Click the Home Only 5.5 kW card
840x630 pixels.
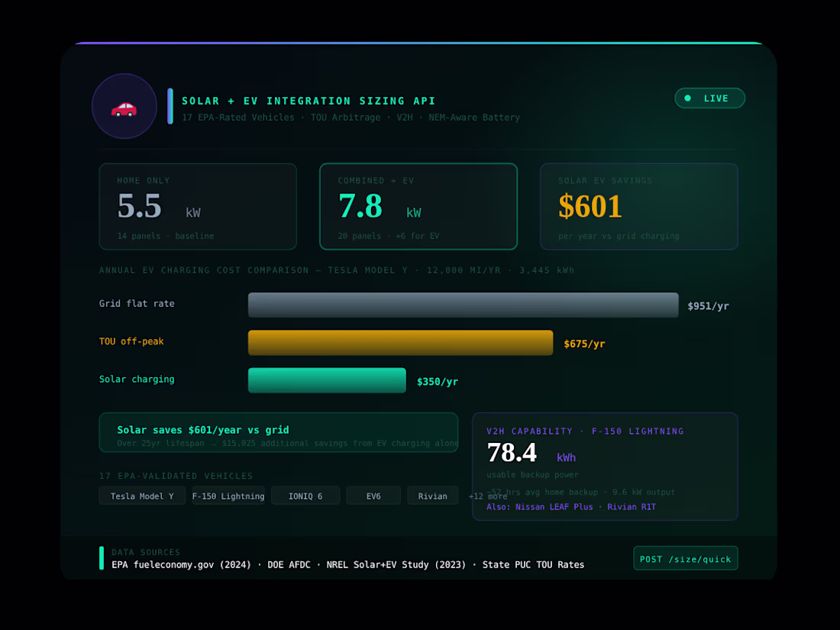coord(198,206)
